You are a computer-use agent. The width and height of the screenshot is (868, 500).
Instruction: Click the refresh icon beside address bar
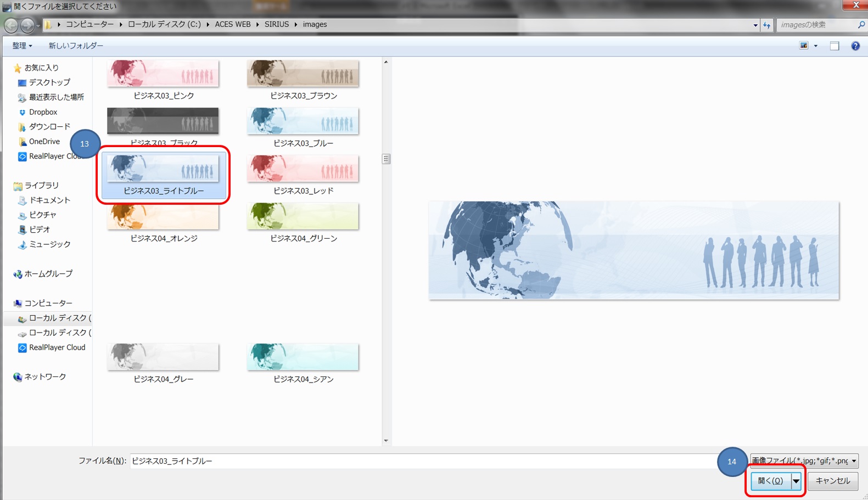(x=767, y=25)
